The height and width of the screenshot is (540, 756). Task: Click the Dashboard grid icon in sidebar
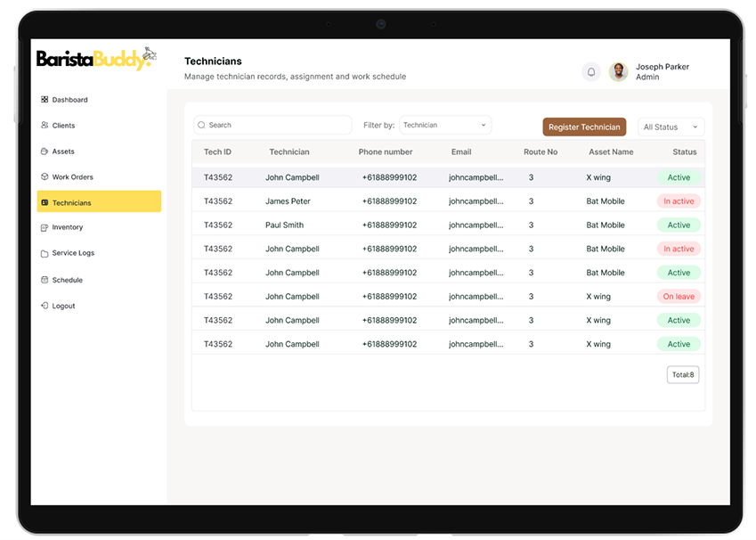(45, 100)
